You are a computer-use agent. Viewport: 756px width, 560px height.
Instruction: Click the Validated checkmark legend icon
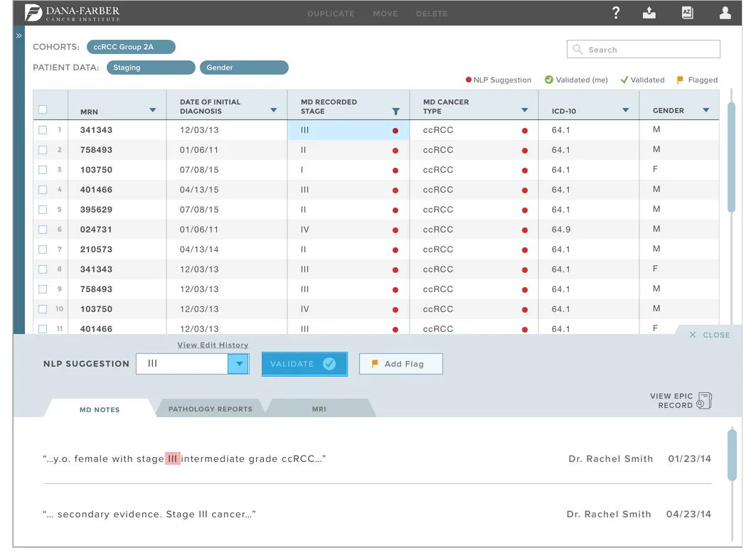click(624, 80)
